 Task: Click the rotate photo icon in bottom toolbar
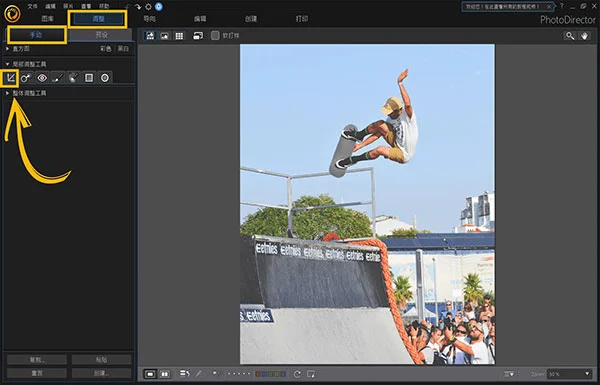297,374
